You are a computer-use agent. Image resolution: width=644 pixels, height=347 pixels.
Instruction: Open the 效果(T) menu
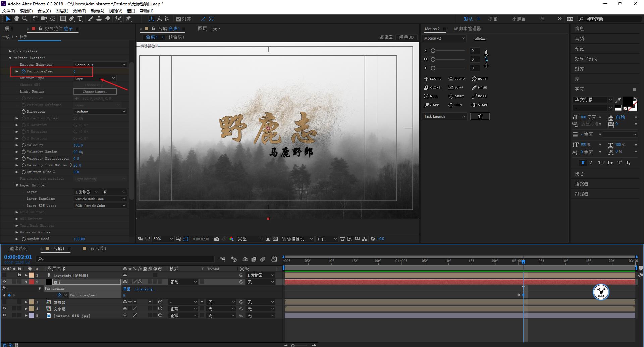pyautogui.click(x=79, y=11)
